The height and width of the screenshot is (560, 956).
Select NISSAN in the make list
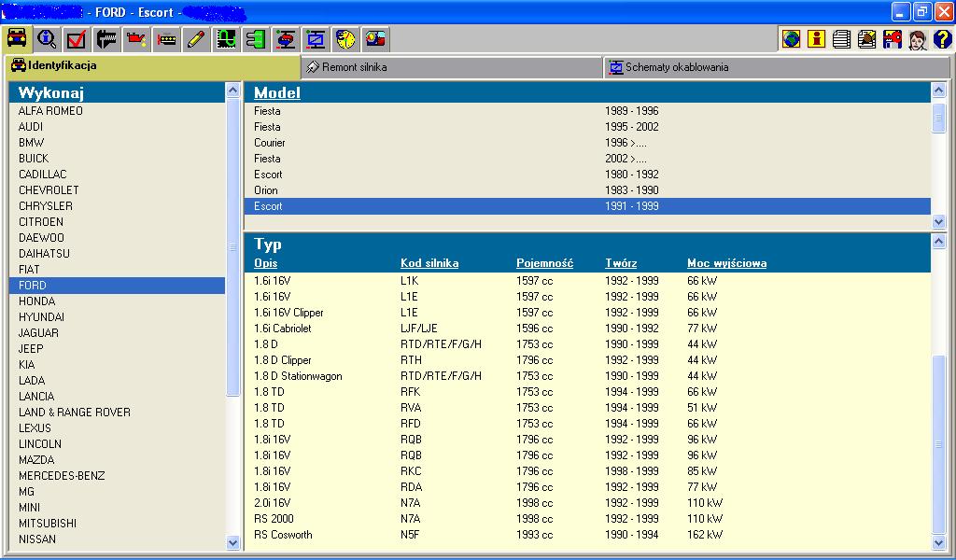click(x=117, y=539)
